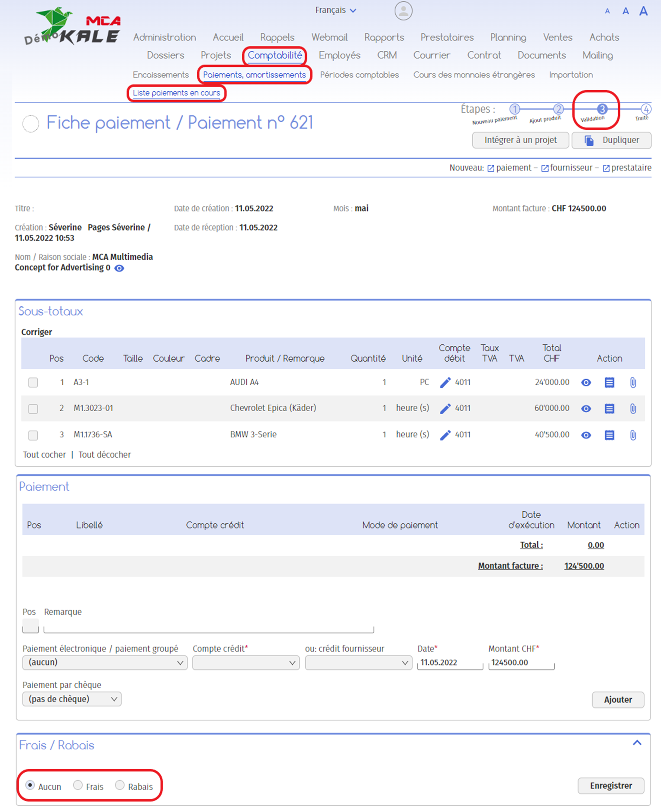Open the list details icon for BMW 3-Serie
The width and height of the screenshot is (661, 812).
[x=609, y=435]
